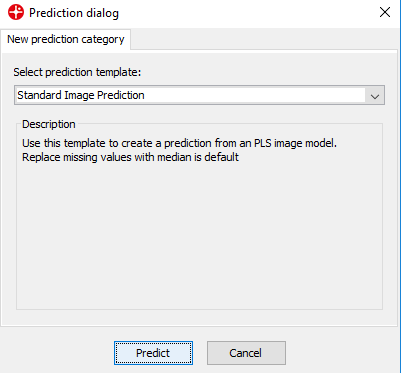401x373 pixels.
Task: Select the New prediction category tab
Action: coord(66,39)
